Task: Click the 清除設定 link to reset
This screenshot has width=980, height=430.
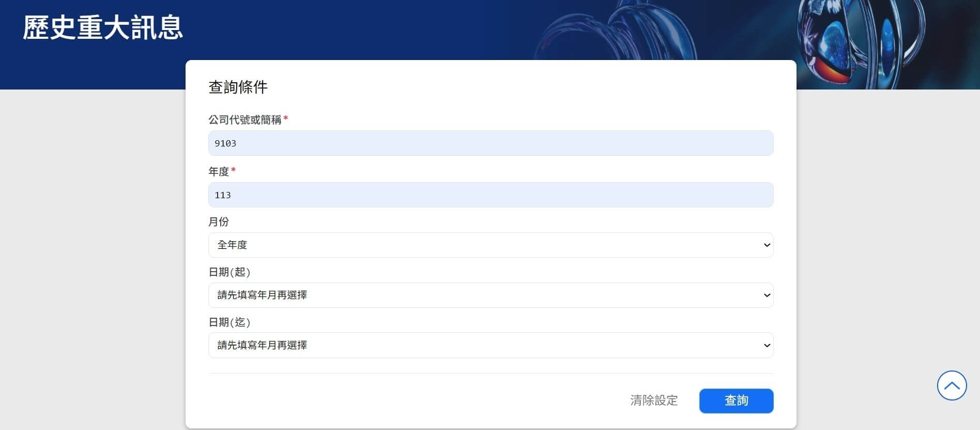Action: [x=654, y=401]
